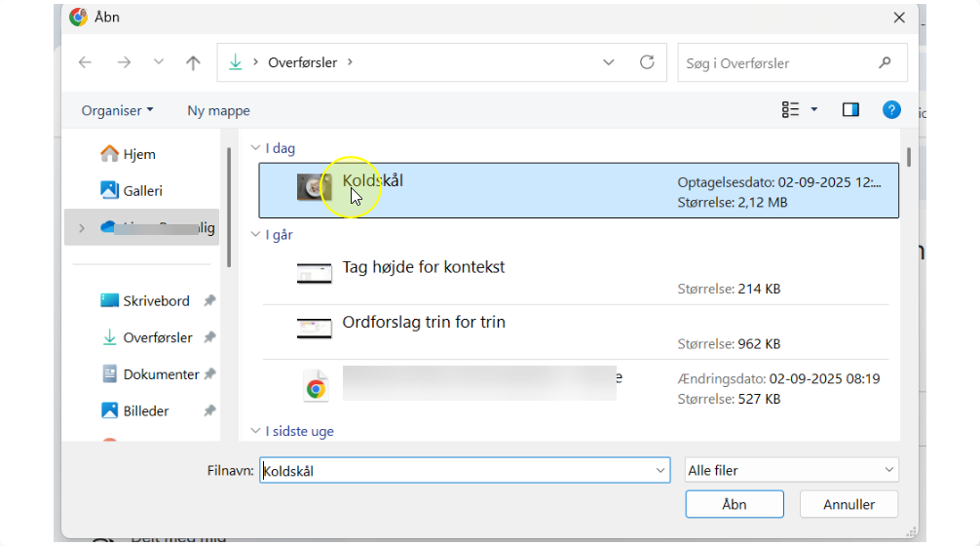980x546 pixels.
Task: Collapse the "I går" group
Action: click(x=255, y=235)
